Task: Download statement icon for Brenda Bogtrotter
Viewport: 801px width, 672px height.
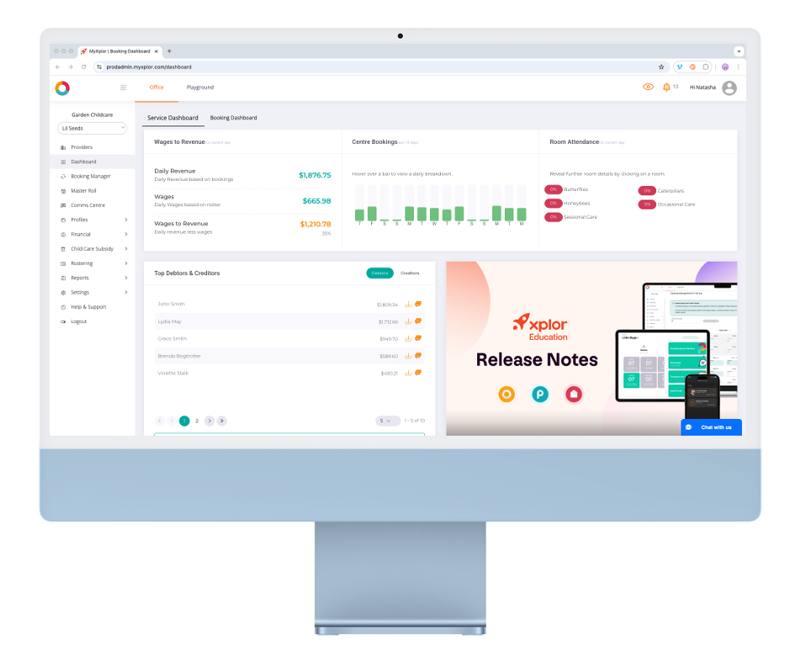Action: click(x=408, y=356)
